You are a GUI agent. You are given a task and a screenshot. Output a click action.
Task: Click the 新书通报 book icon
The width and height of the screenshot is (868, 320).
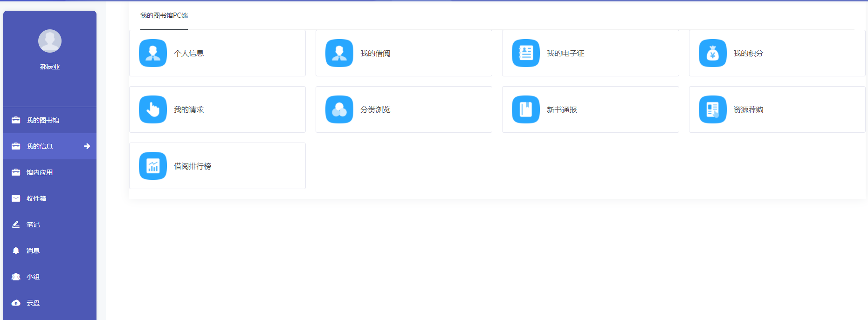(526, 109)
